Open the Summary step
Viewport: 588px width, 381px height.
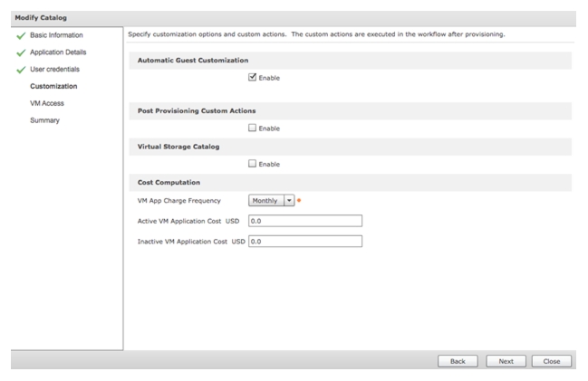pos(44,120)
